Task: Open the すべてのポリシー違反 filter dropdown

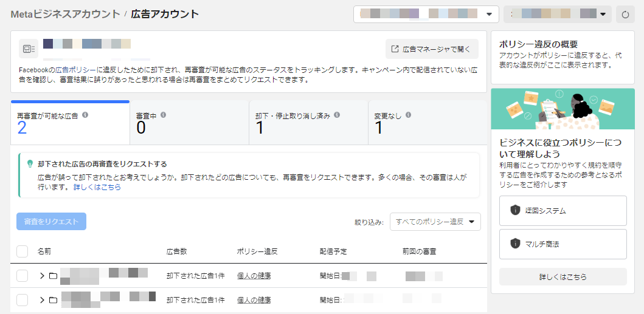Action: [435, 222]
